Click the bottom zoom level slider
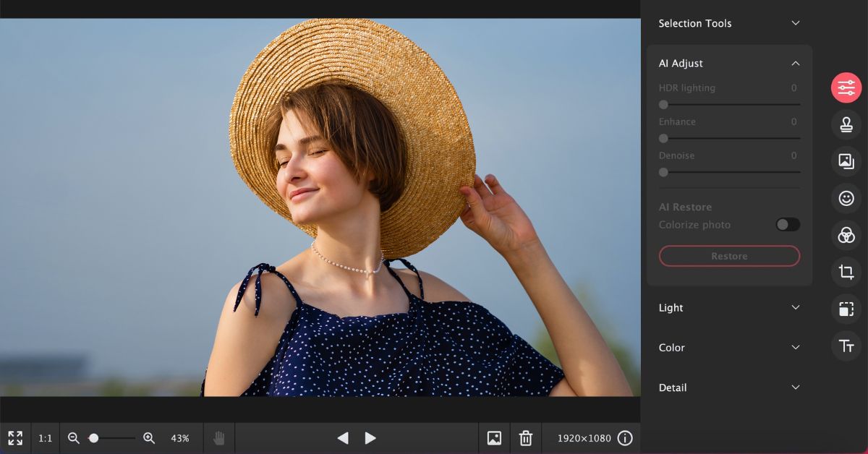The width and height of the screenshot is (868, 454). tap(111, 438)
